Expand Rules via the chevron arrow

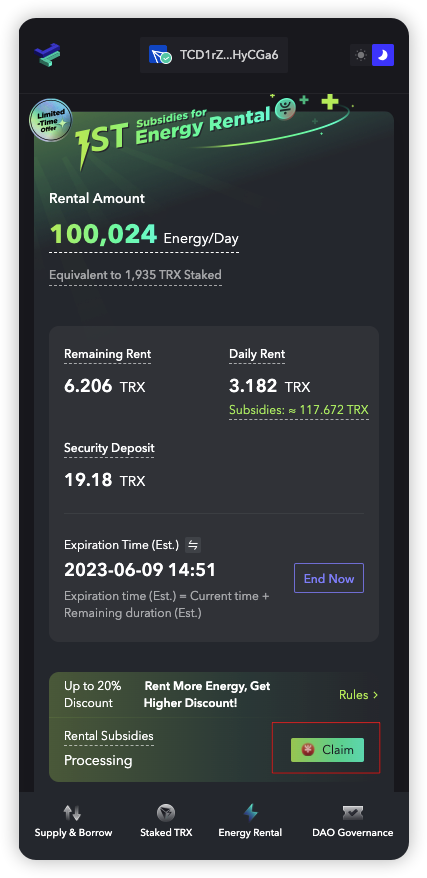tap(376, 695)
